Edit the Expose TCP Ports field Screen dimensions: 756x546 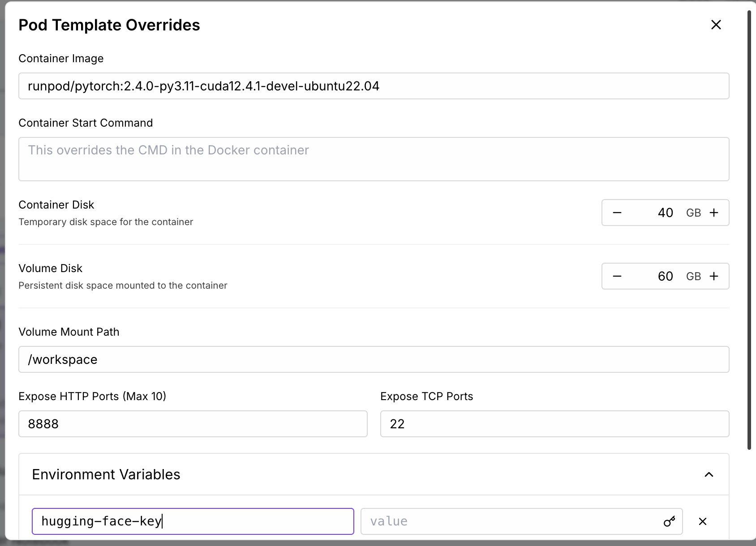(554, 424)
